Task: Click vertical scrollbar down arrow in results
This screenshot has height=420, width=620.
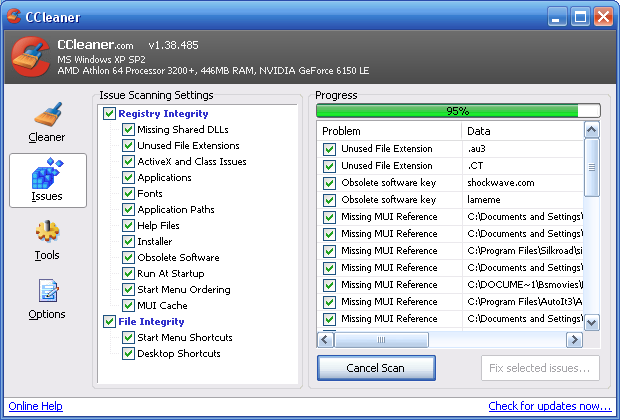Action: click(x=591, y=322)
